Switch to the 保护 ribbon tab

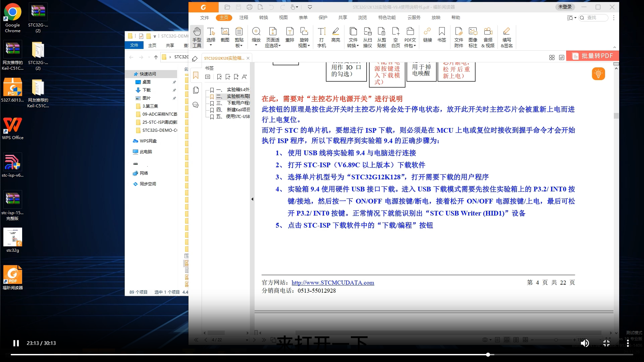pos(323,17)
